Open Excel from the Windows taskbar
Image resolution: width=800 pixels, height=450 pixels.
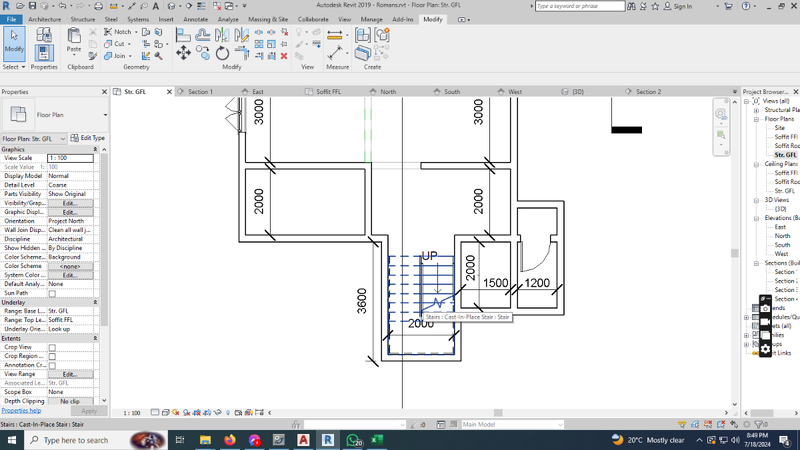[378, 440]
